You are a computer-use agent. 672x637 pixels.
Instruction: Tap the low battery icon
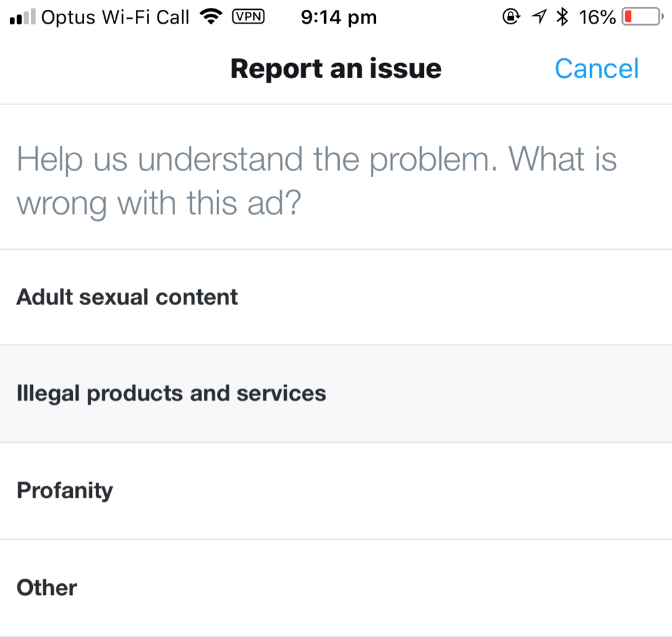pos(642,18)
